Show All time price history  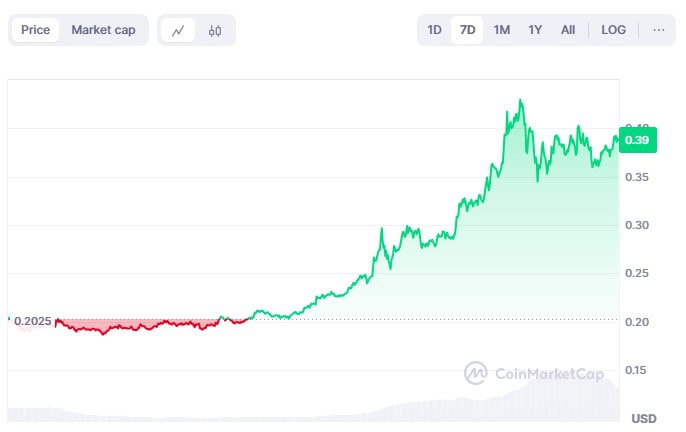click(x=568, y=30)
